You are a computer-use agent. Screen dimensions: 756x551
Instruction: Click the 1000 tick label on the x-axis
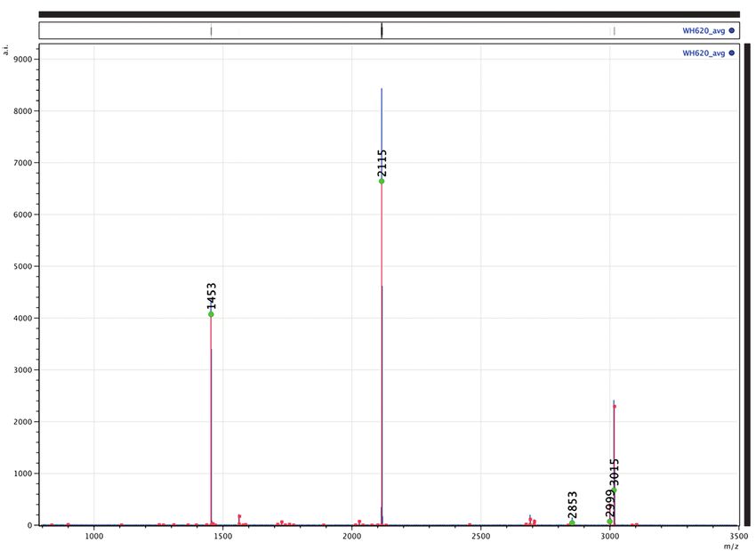(94, 536)
